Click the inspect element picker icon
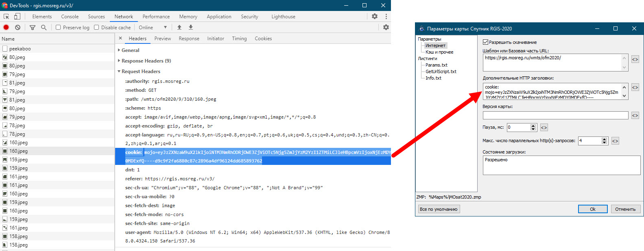Image resolution: width=644 pixels, height=251 pixels. (7, 17)
